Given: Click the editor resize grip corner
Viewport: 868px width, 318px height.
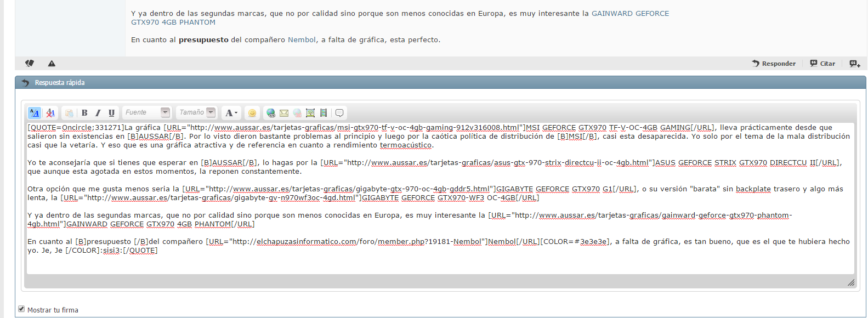Looking at the screenshot, I should (x=850, y=282).
